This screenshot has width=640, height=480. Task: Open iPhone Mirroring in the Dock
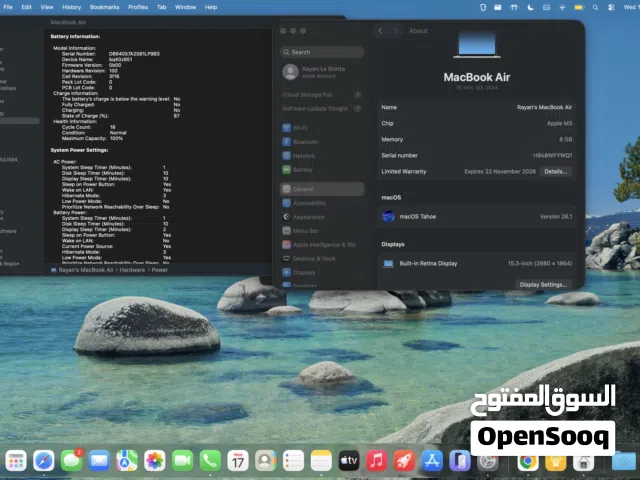[460, 461]
